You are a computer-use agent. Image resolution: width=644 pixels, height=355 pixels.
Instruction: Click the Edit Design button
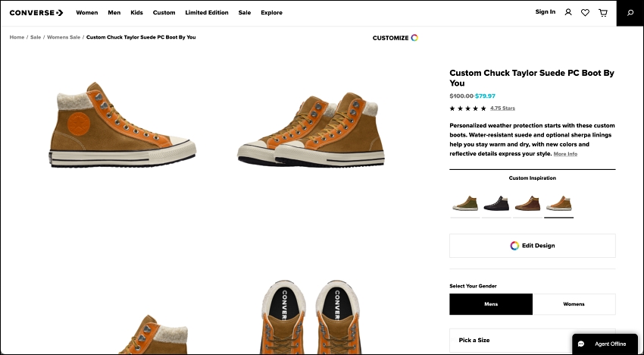[533, 246]
